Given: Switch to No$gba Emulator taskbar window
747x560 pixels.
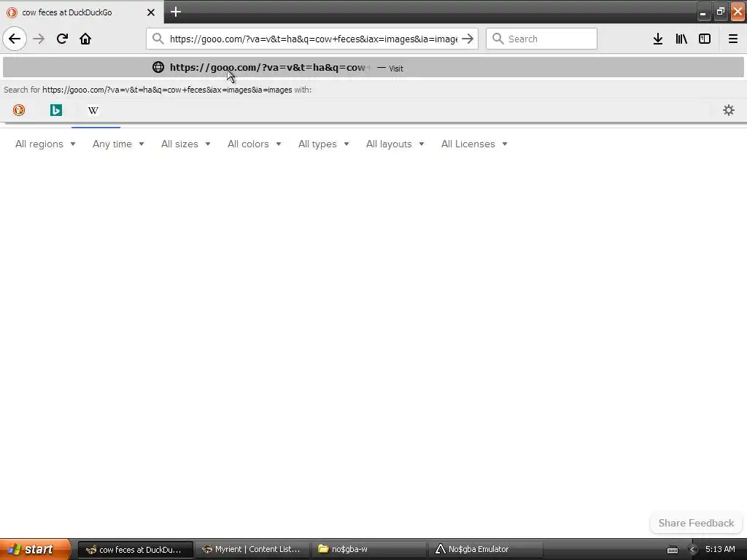Looking at the screenshot, I should (x=486, y=549).
